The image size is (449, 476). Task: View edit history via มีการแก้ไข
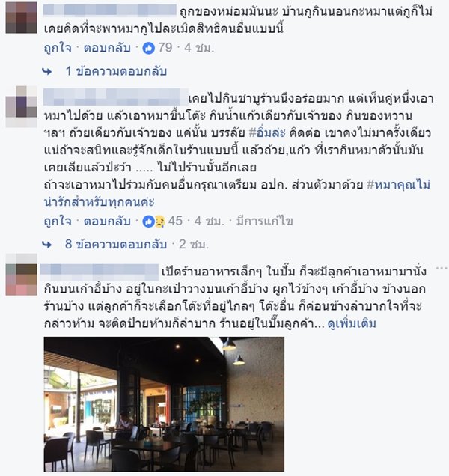coord(264,222)
